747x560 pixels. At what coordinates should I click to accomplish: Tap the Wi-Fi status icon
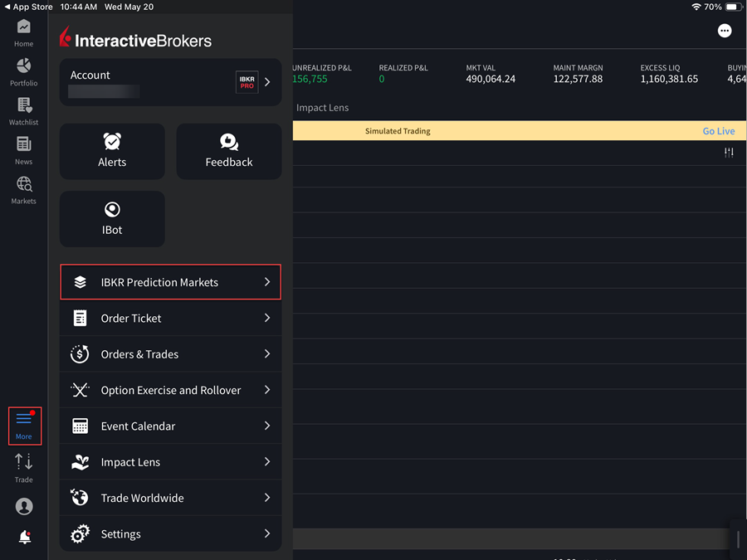[x=696, y=7]
